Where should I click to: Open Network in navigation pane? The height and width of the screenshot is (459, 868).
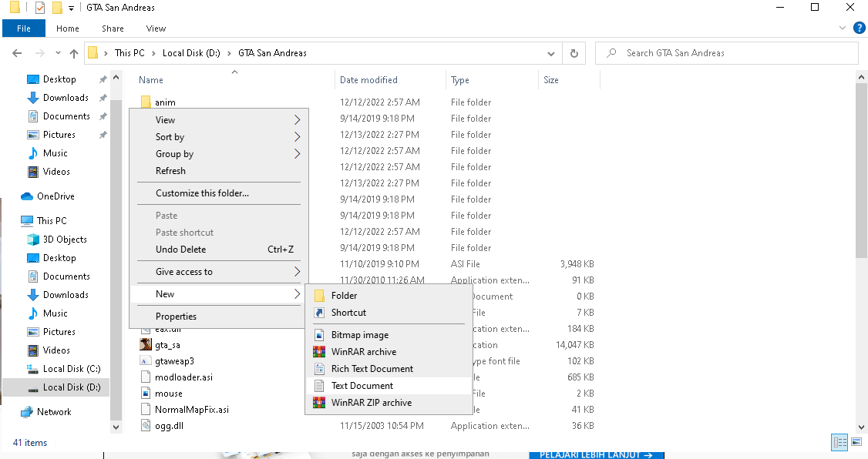(x=54, y=411)
